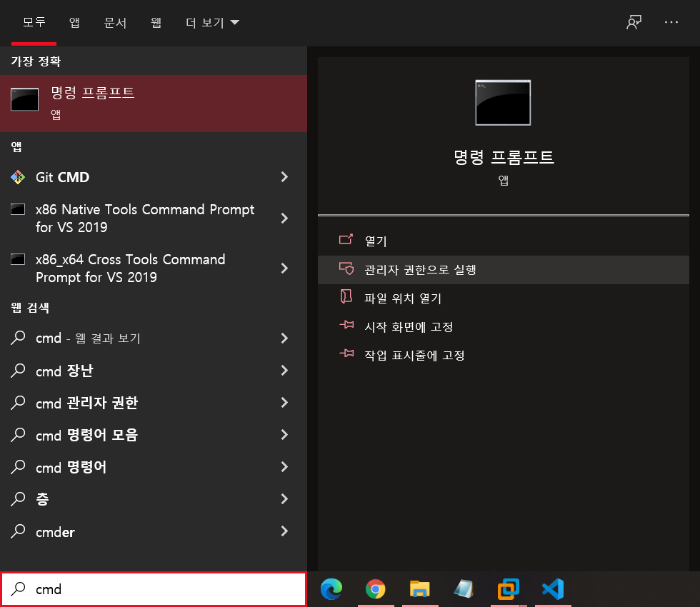Click the x86 Native Tools Command Prompt icon
Image resolution: width=700 pixels, height=607 pixels.
[x=18, y=209]
